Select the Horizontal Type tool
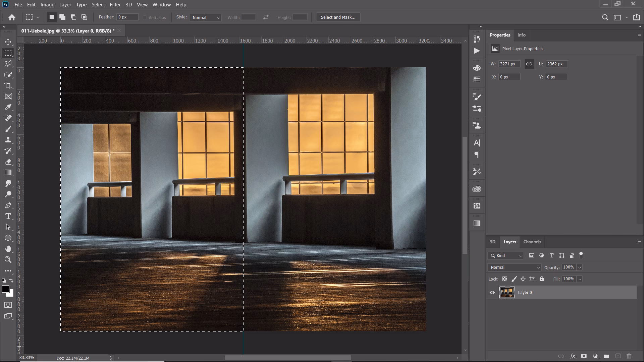644x362 pixels. tap(8, 216)
